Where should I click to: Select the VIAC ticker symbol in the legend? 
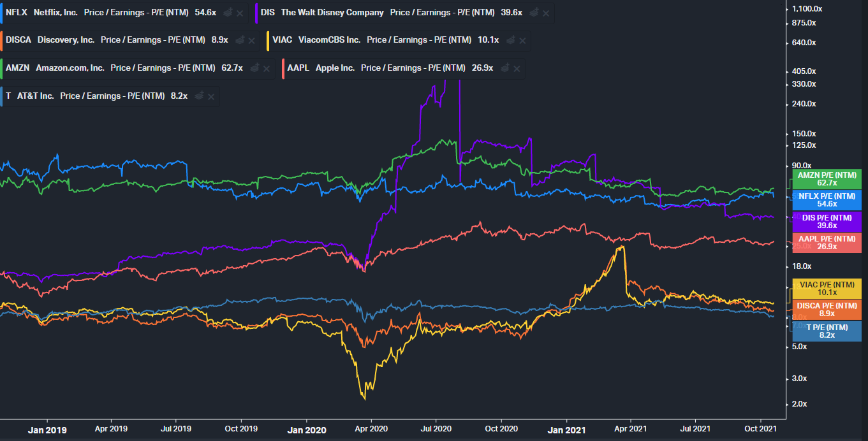(282, 40)
